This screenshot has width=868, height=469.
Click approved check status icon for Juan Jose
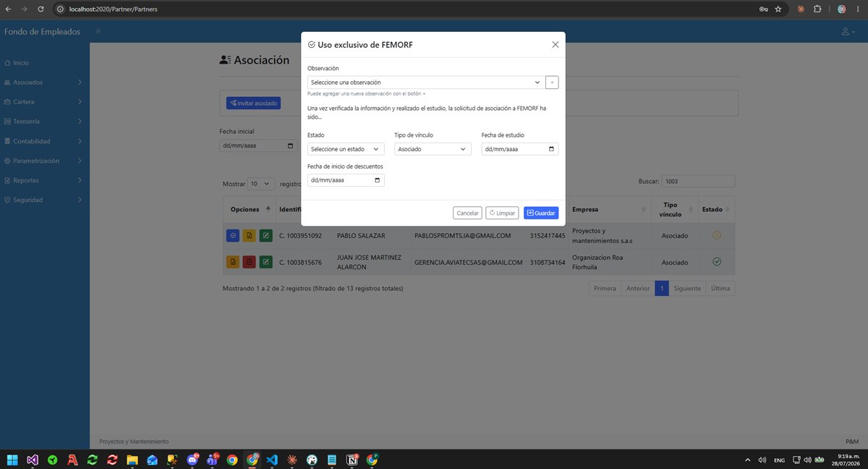click(x=716, y=261)
